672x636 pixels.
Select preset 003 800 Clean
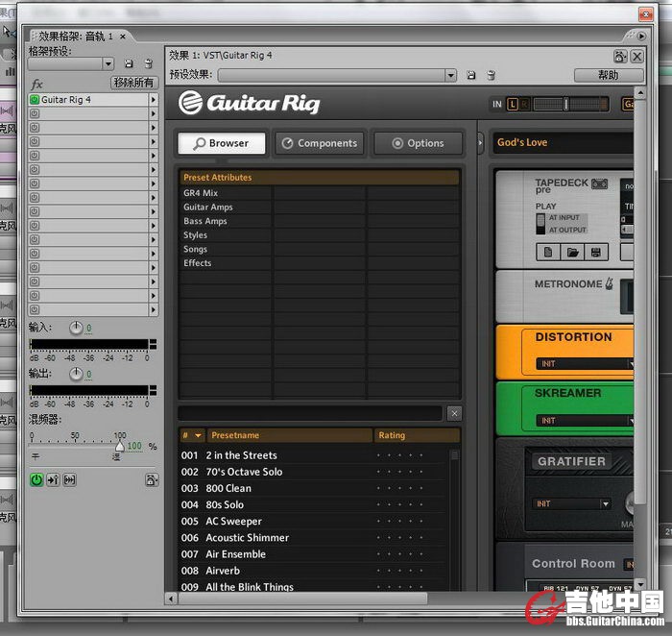[313, 488]
